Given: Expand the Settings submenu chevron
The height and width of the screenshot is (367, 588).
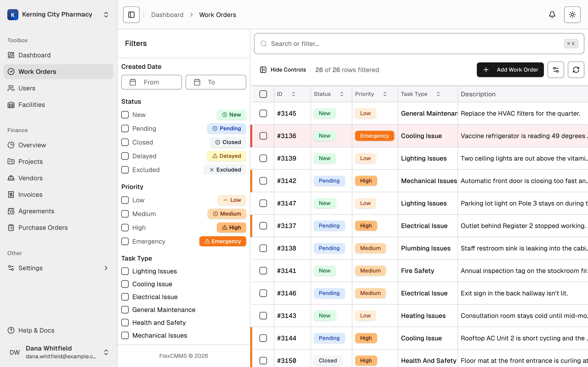Looking at the screenshot, I should point(106,268).
